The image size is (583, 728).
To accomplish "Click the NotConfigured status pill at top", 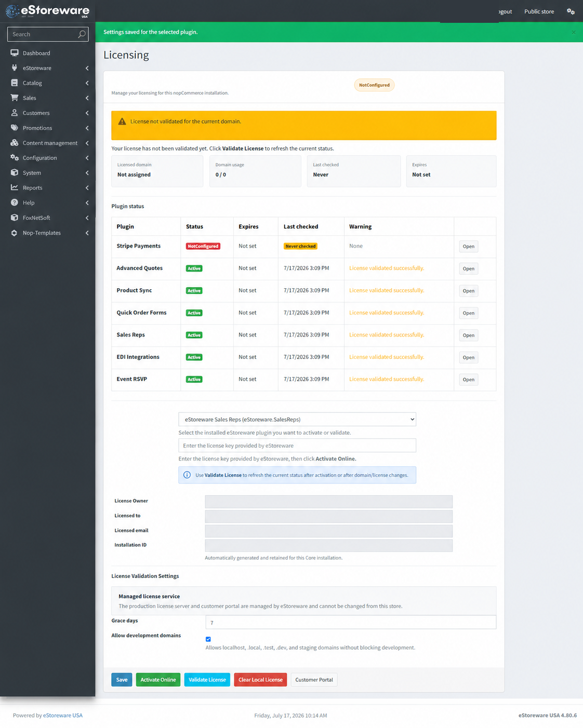I will coord(374,85).
